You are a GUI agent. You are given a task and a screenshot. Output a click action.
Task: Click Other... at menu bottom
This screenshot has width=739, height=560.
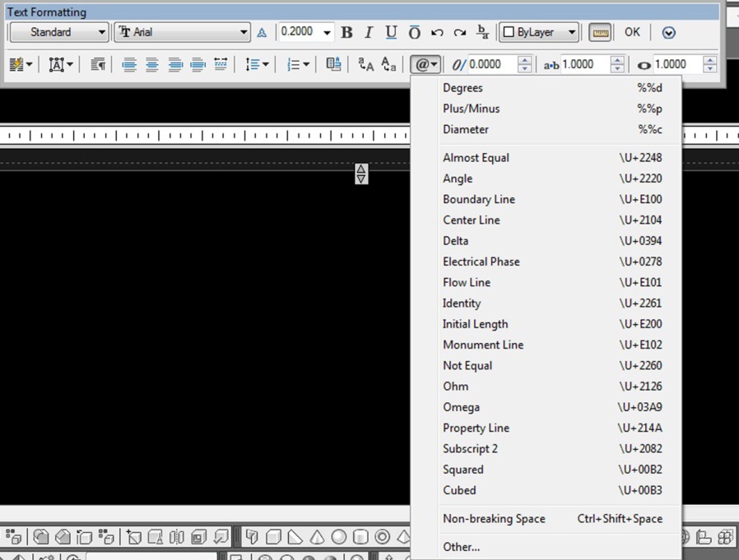pyautogui.click(x=461, y=547)
